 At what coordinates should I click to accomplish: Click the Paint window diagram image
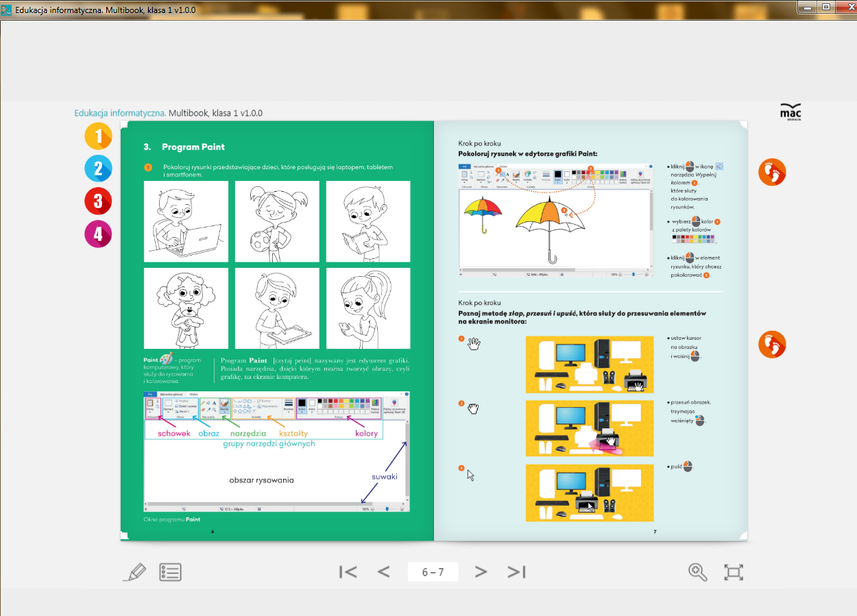277,452
